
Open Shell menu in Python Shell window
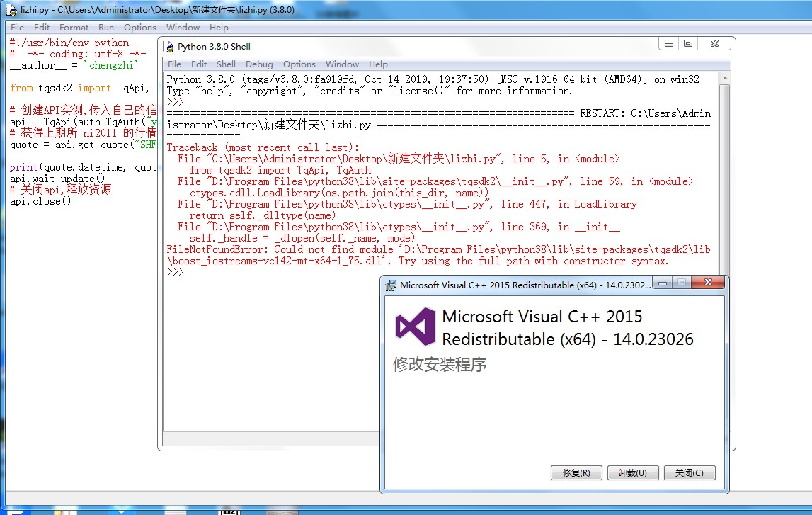226,64
